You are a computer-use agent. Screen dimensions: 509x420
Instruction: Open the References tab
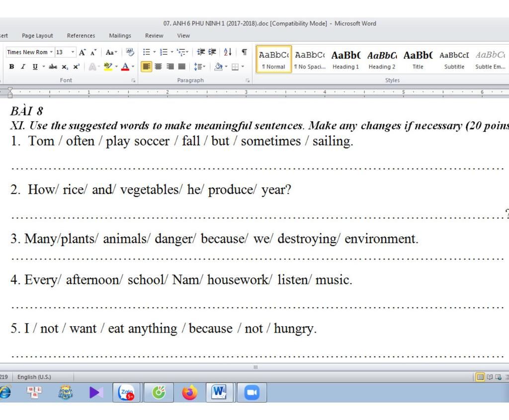point(81,36)
